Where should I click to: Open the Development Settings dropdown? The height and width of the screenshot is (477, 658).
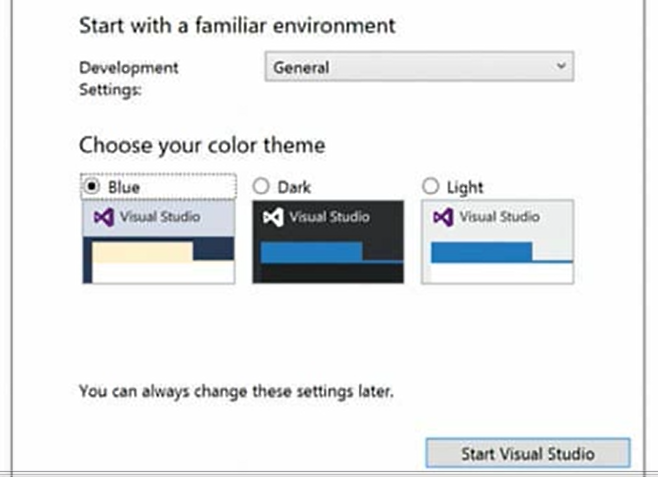coord(419,67)
